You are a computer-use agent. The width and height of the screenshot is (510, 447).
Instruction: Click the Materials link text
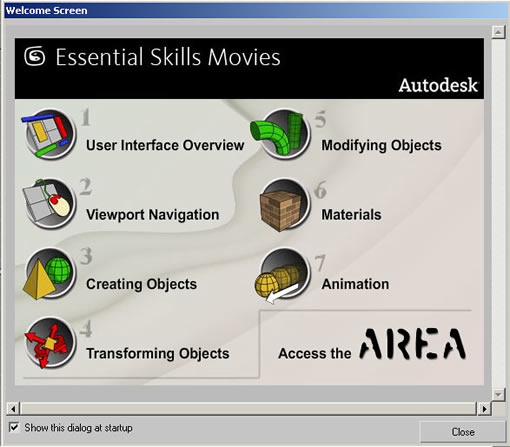coord(351,215)
